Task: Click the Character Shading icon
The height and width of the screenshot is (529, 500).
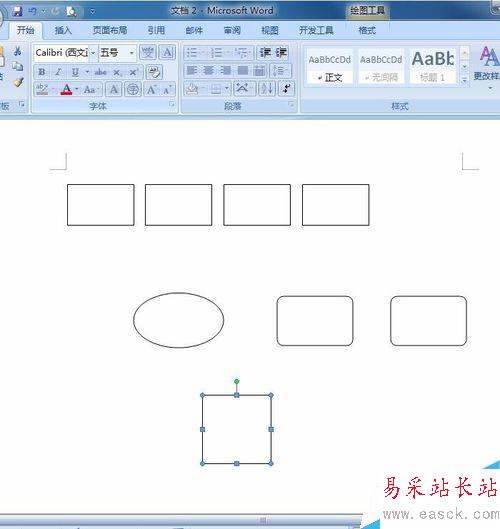Action: point(114,89)
